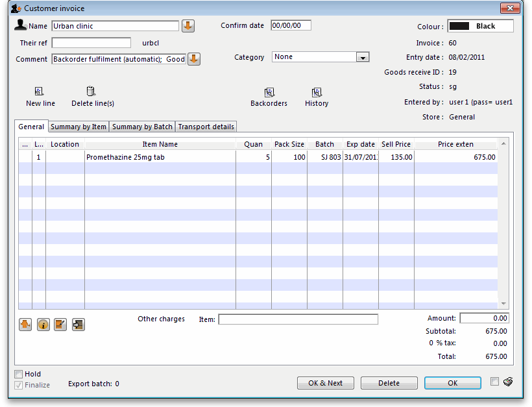Open the Transport details tab
The height and width of the screenshot is (407, 532).
click(206, 127)
